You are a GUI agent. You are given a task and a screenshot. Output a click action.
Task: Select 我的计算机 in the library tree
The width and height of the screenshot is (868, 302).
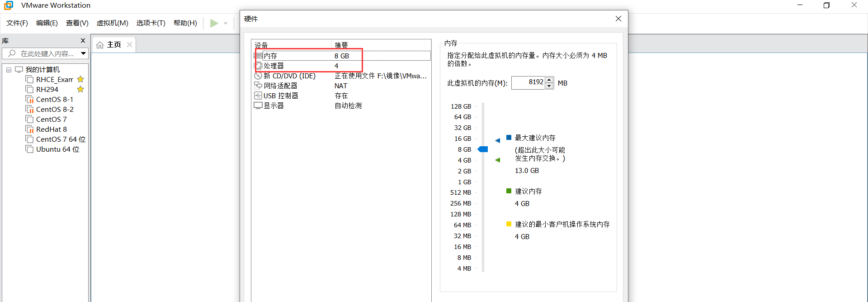point(42,70)
